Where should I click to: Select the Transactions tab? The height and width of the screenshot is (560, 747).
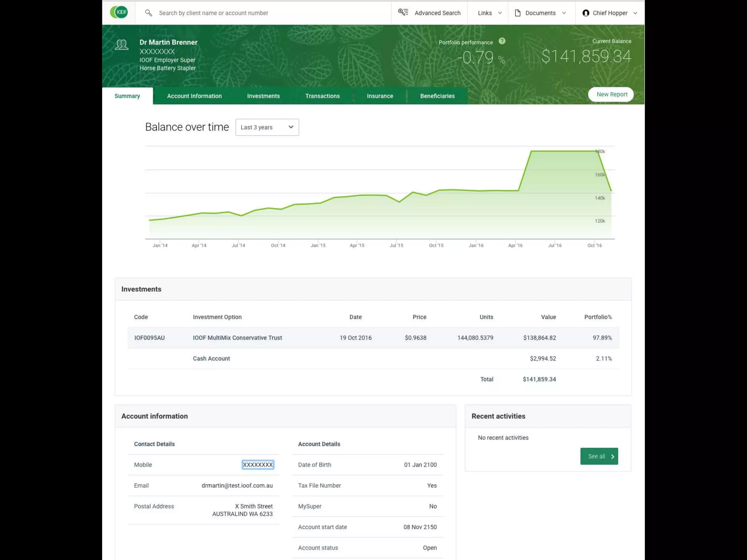(322, 96)
